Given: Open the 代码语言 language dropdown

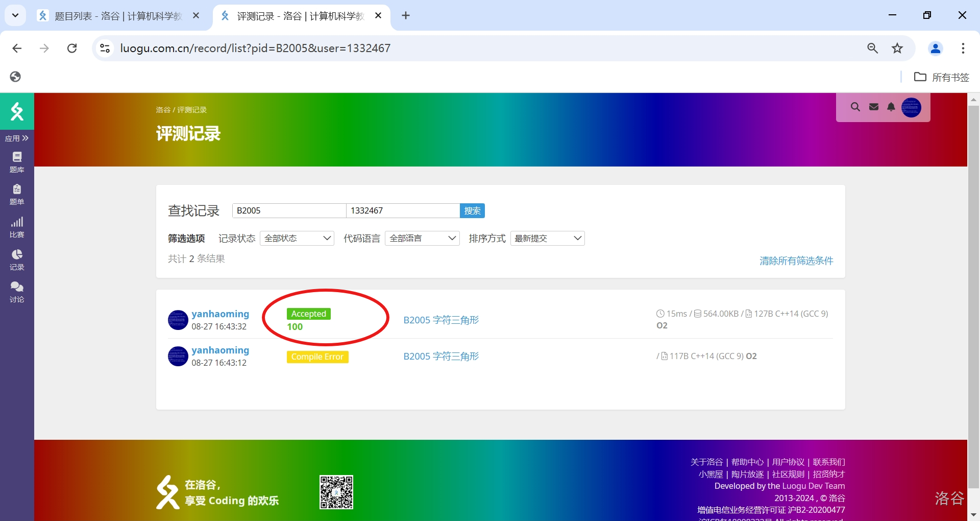Looking at the screenshot, I should click(422, 239).
